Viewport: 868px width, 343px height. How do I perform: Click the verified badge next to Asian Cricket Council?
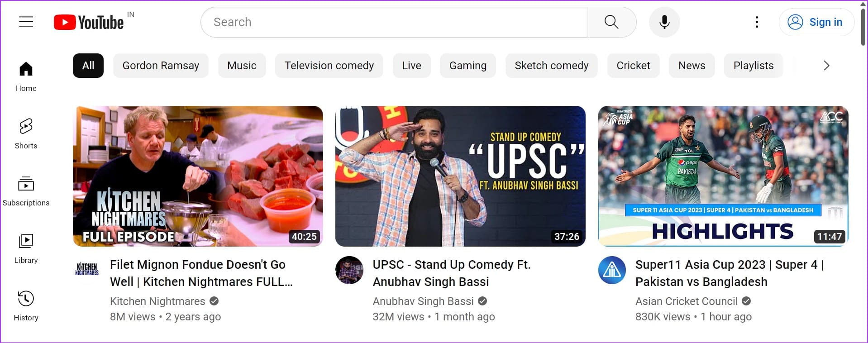click(x=746, y=301)
